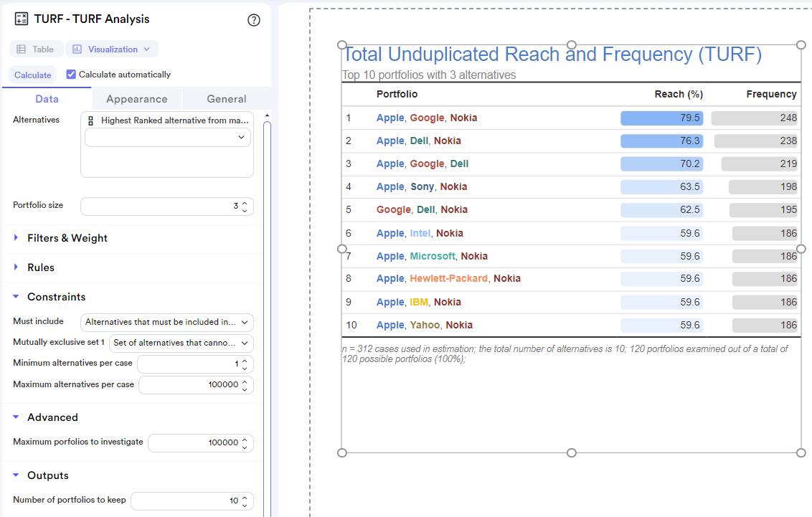Open Mutually exclusive set 1 dropdown

181,343
